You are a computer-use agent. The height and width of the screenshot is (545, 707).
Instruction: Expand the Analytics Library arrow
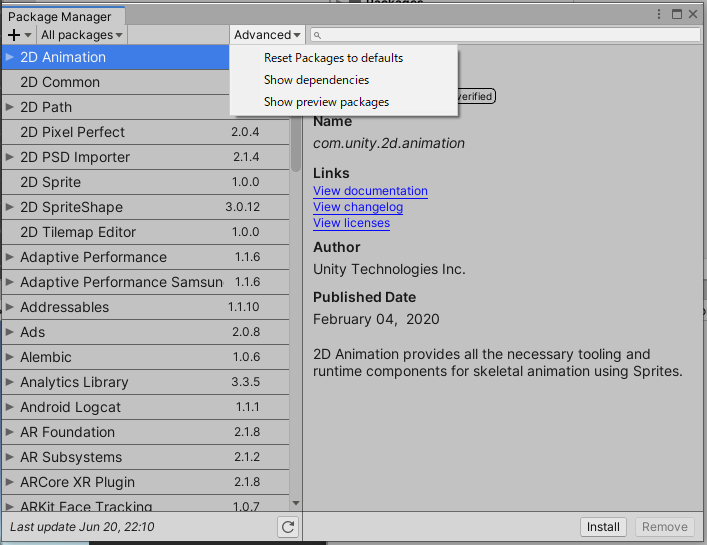pos(9,382)
